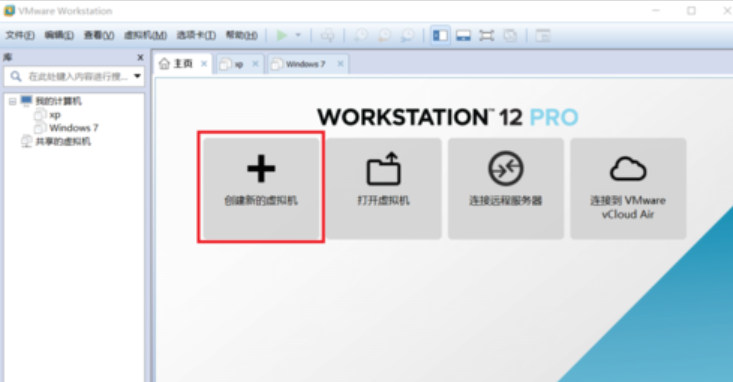733x382 pixels.
Task: Click the 连接远程服务器 tile
Action: click(506, 188)
